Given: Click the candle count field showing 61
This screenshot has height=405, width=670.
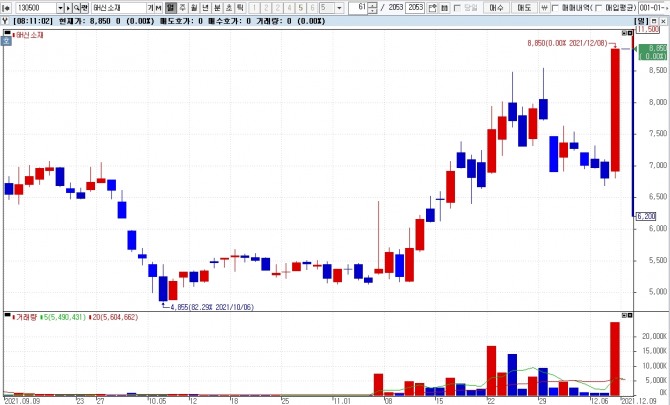Looking at the screenshot, I should tap(361, 7).
